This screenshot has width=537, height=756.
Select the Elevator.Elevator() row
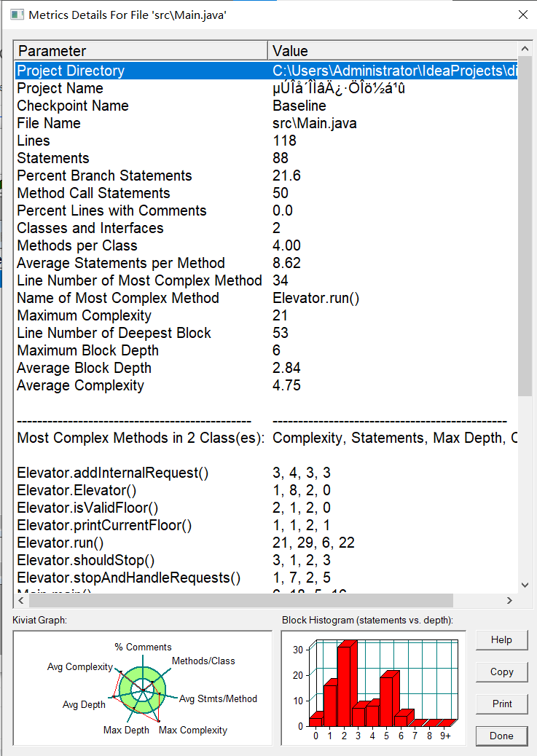click(266, 490)
